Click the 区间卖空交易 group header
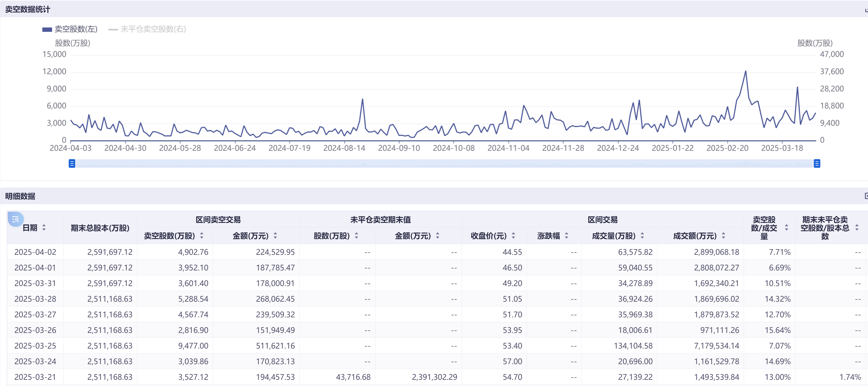The image size is (868, 386). point(218,220)
